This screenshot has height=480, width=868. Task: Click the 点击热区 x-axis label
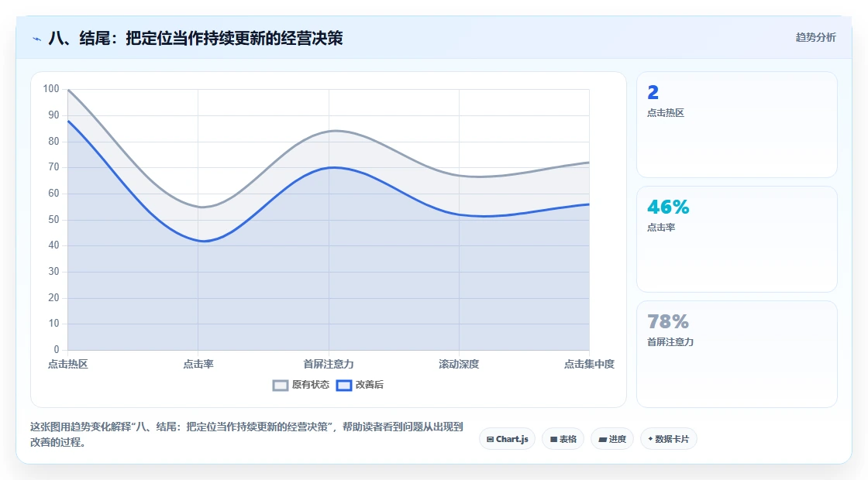67,365
